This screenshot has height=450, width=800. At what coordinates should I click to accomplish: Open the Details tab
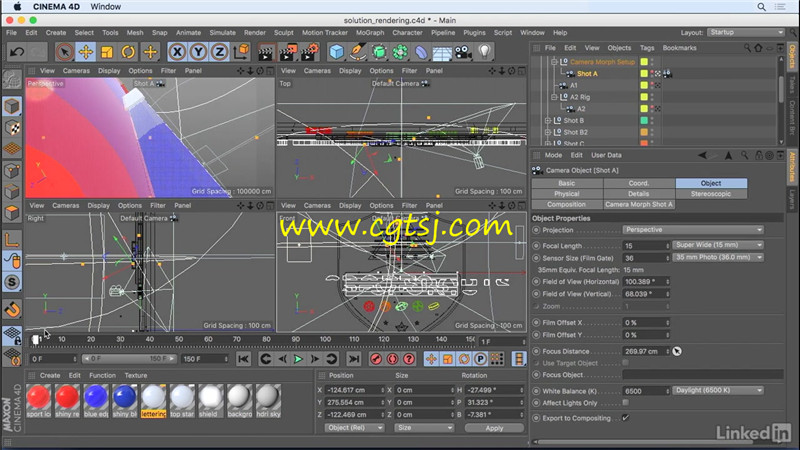point(639,194)
